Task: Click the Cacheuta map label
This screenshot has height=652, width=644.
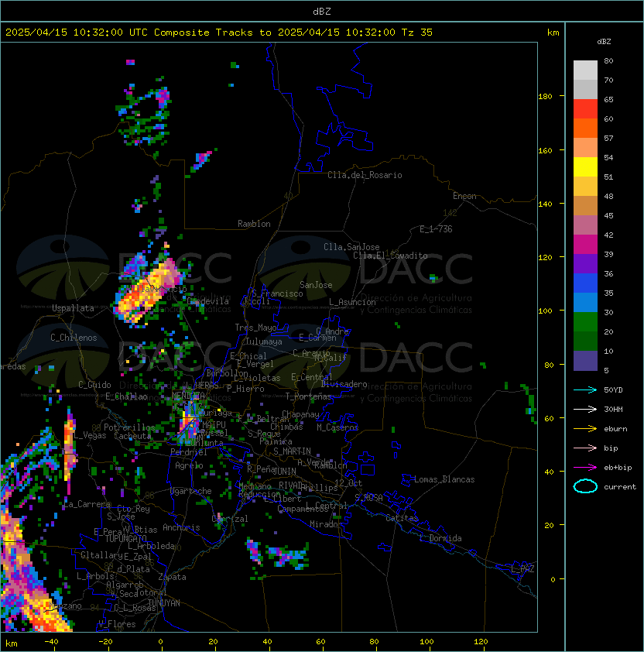Action: (x=132, y=436)
